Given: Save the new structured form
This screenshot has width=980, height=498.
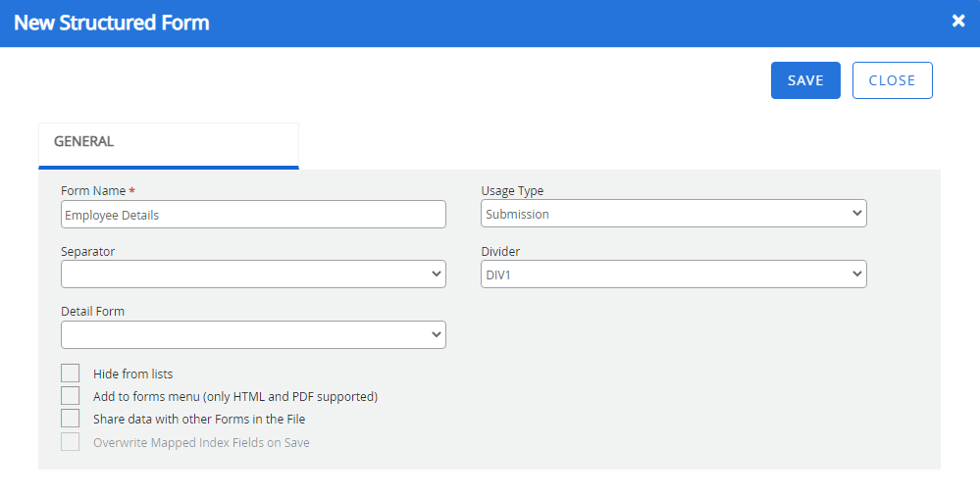Looking at the screenshot, I should pos(805,80).
